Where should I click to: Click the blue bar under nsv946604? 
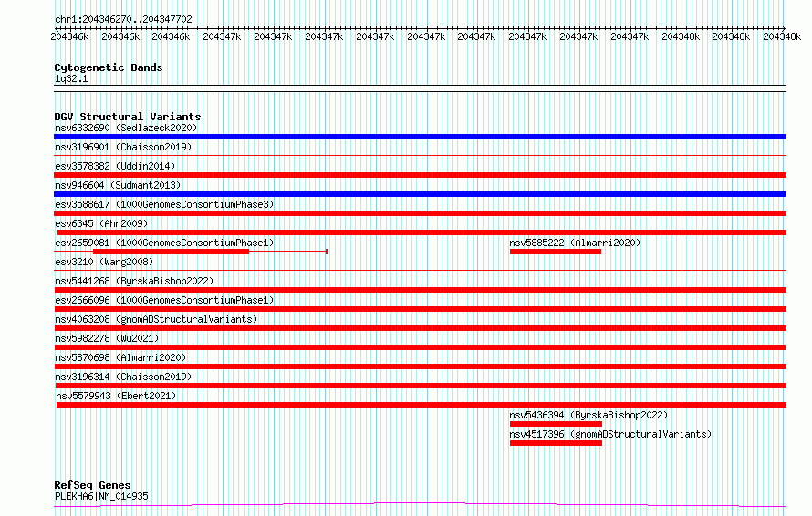point(420,194)
